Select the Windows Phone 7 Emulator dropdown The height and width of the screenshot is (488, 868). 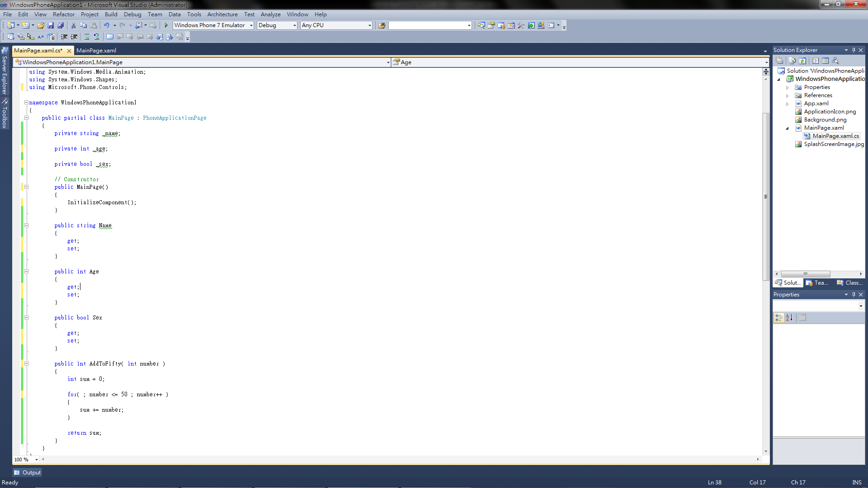click(213, 25)
